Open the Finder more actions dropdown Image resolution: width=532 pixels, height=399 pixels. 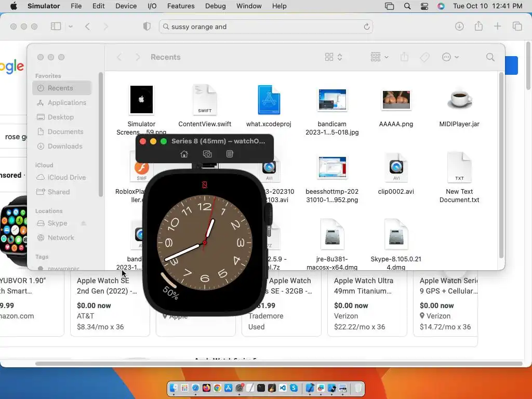(450, 57)
